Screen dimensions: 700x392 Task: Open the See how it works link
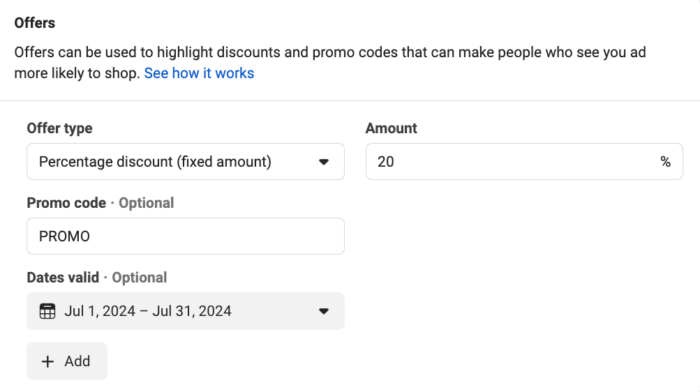point(199,73)
